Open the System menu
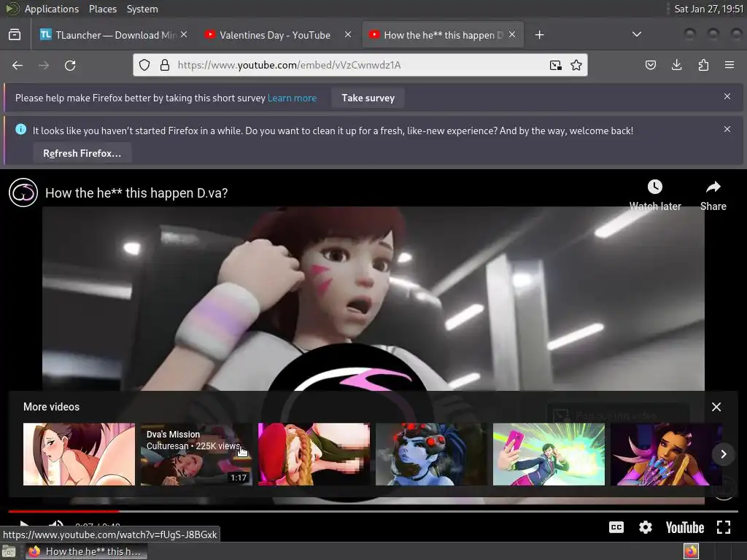This screenshot has width=747, height=560. point(142,9)
